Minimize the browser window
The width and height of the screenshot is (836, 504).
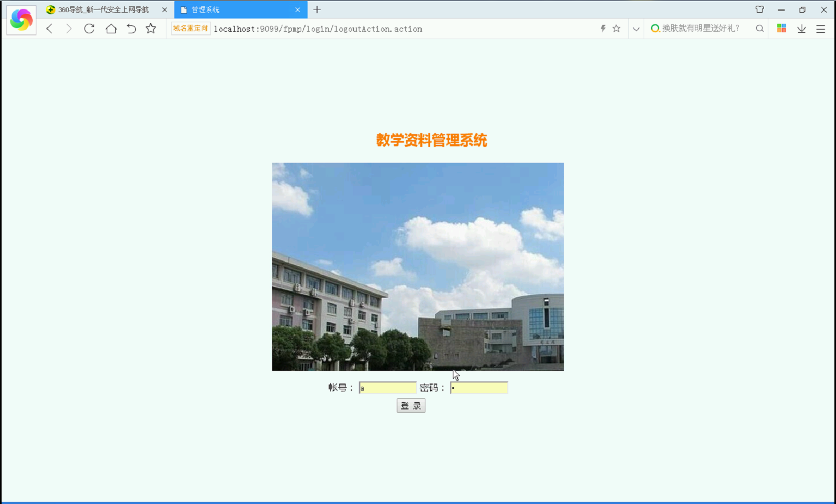coord(781,10)
